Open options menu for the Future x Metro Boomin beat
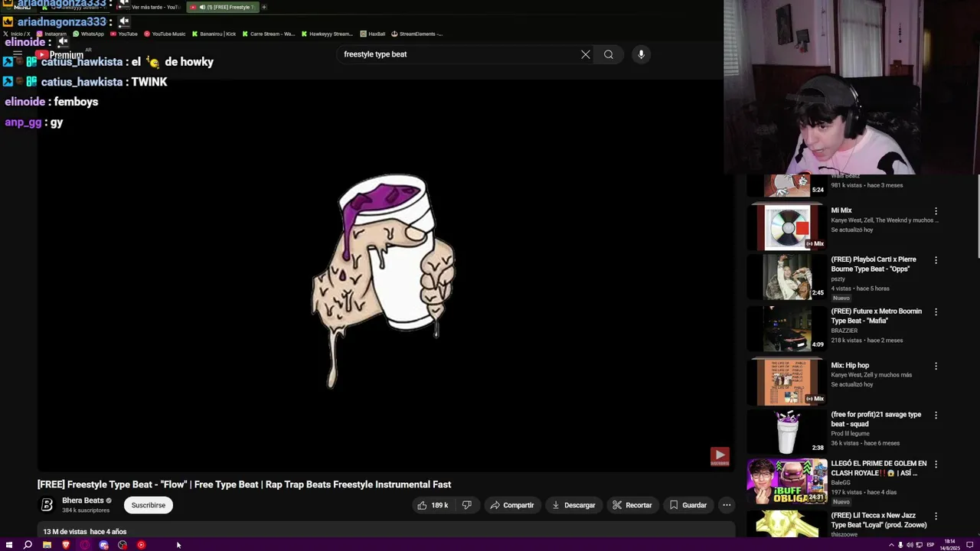The image size is (980, 551). tap(936, 312)
